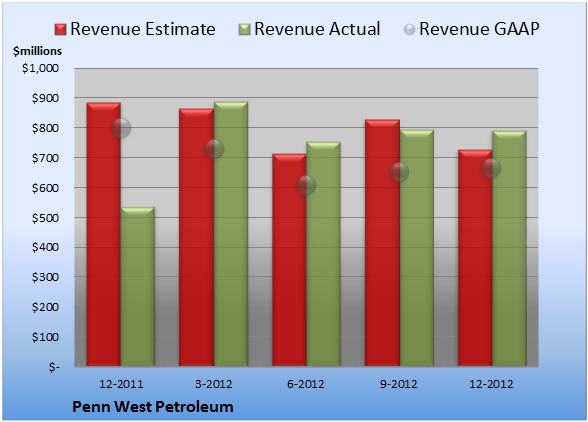Click the GAAP sphere marker for 9-2012
Image resolution: width=588 pixels, height=422 pixels.
click(399, 172)
